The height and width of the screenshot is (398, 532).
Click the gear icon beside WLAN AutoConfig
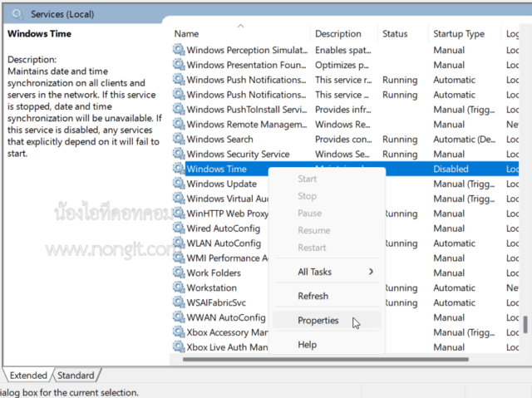(179, 243)
